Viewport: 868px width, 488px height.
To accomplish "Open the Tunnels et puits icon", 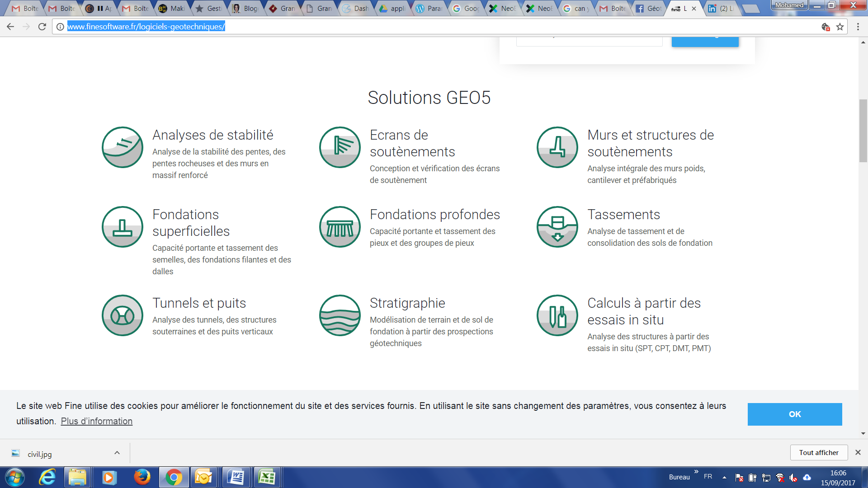I will [123, 315].
